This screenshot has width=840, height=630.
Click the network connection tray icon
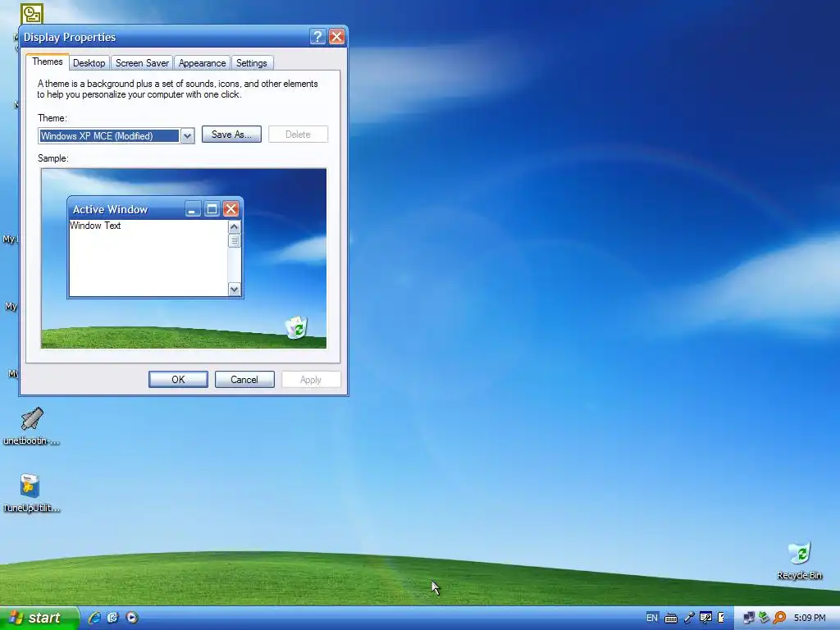pyautogui.click(x=748, y=619)
